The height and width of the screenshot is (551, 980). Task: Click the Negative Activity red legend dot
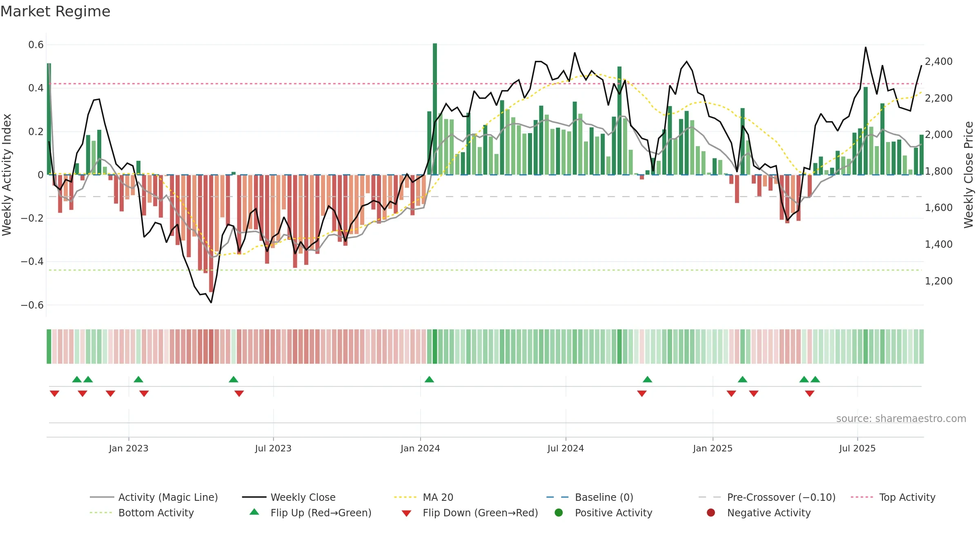tap(711, 513)
